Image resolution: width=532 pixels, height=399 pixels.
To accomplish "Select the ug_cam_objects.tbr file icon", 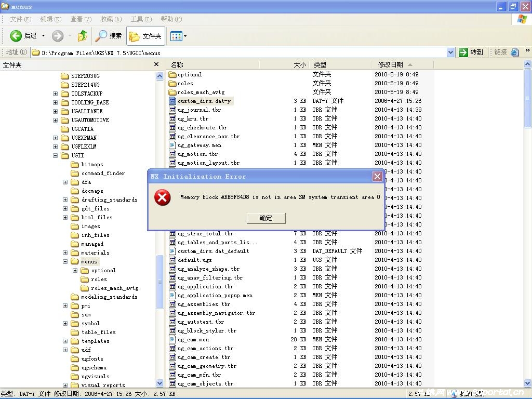I will click(172, 383).
